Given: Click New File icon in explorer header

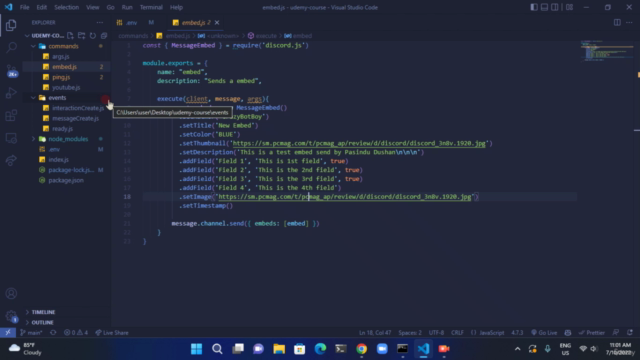Looking at the screenshot, I should click(70, 36).
